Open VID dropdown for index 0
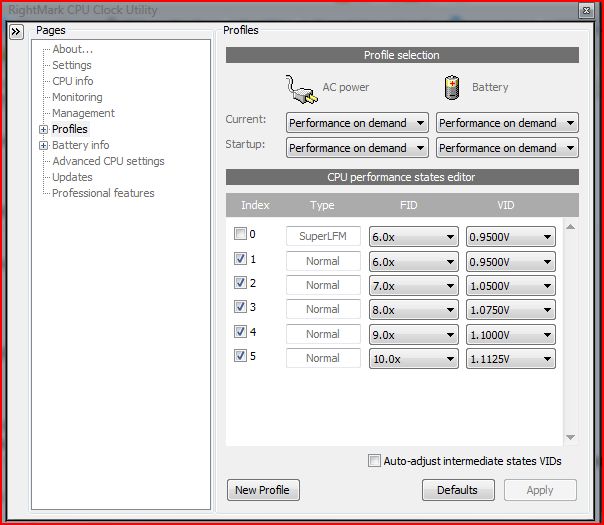604x525 pixels. (511, 237)
